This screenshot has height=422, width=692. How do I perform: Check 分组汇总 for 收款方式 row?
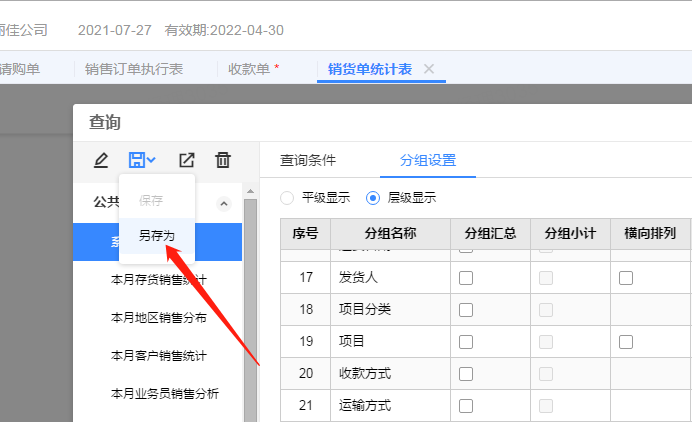click(466, 374)
